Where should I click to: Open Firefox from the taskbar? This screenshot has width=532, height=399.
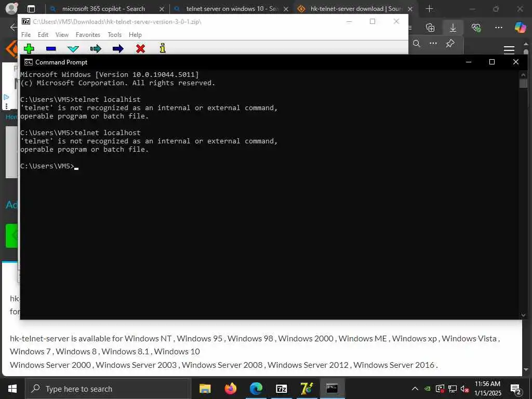(230, 389)
